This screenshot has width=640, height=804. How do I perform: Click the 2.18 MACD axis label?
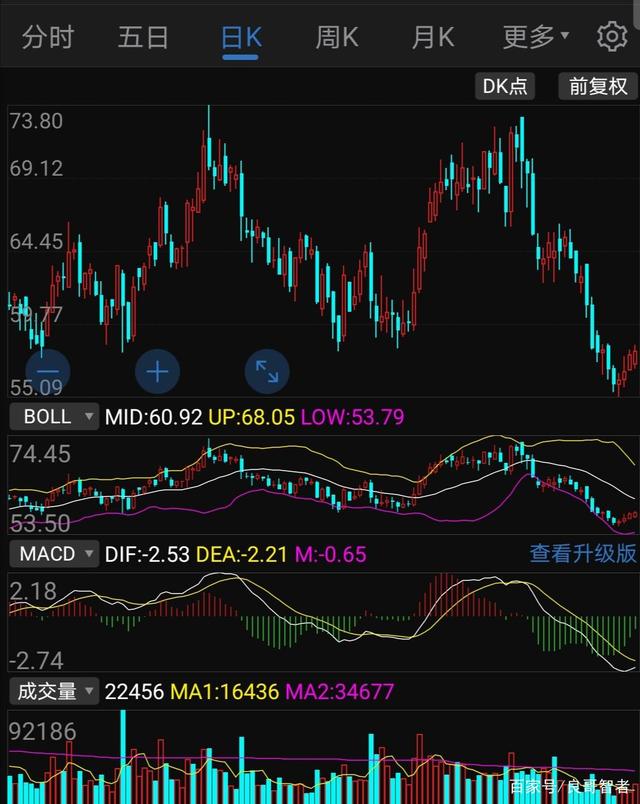point(33,592)
